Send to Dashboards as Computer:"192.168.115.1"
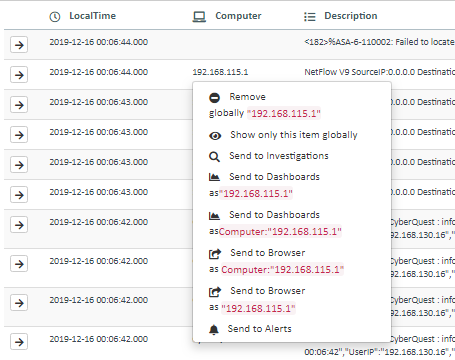This screenshot has width=455, height=360. 275,223
